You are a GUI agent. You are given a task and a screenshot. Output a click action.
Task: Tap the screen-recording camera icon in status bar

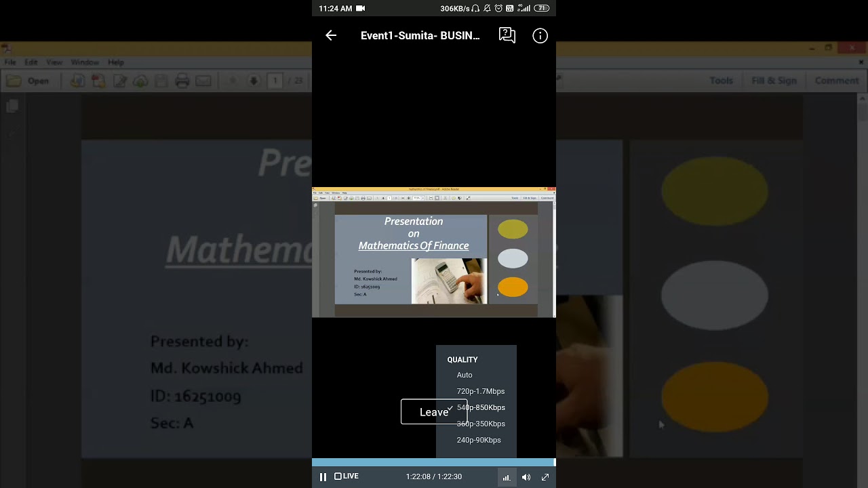click(361, 8)
